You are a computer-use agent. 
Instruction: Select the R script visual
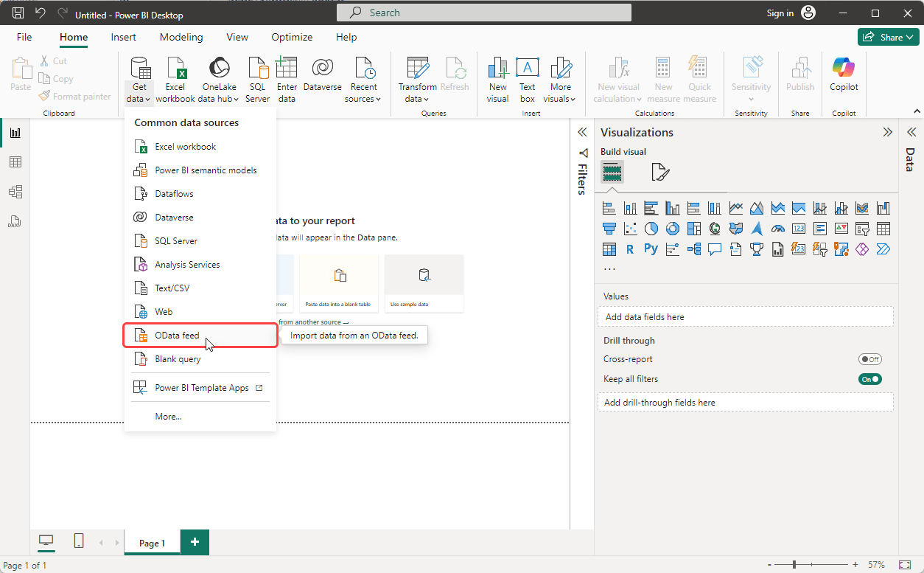(630, 249)
